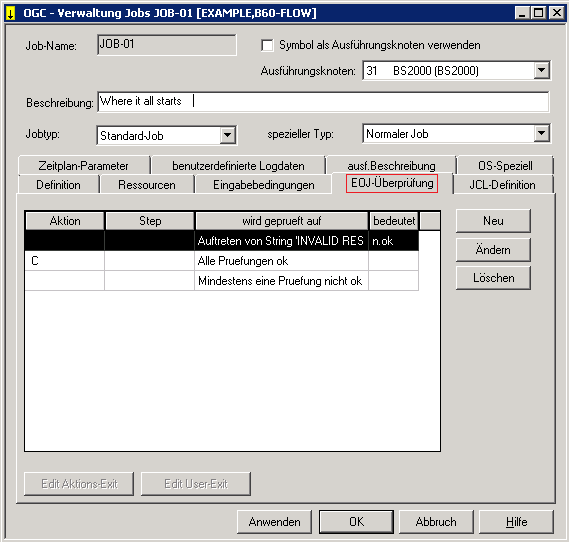Go to OS-Speziell tab

coord(505,165)
